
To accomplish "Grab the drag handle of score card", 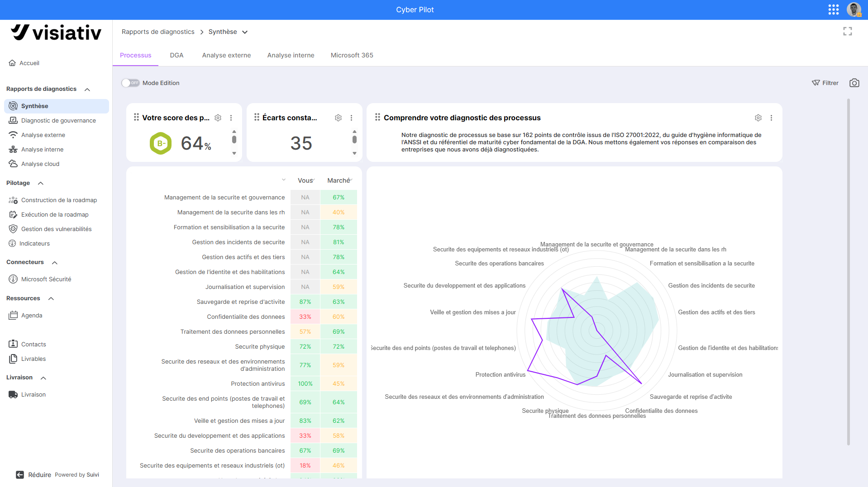I will 136,117.
